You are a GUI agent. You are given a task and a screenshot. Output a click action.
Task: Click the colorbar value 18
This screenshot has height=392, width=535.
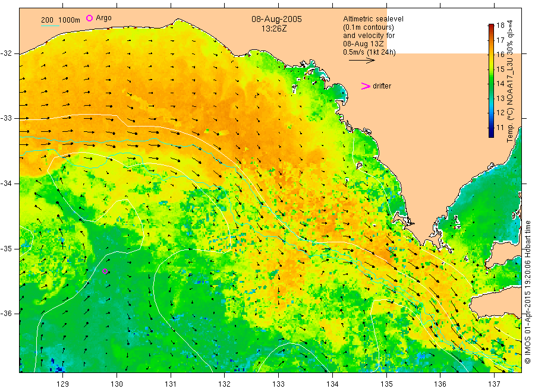pos(500,25)
